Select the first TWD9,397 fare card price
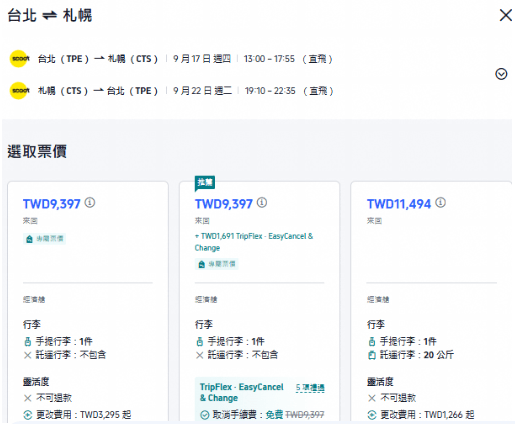 (x=52, y=204)
